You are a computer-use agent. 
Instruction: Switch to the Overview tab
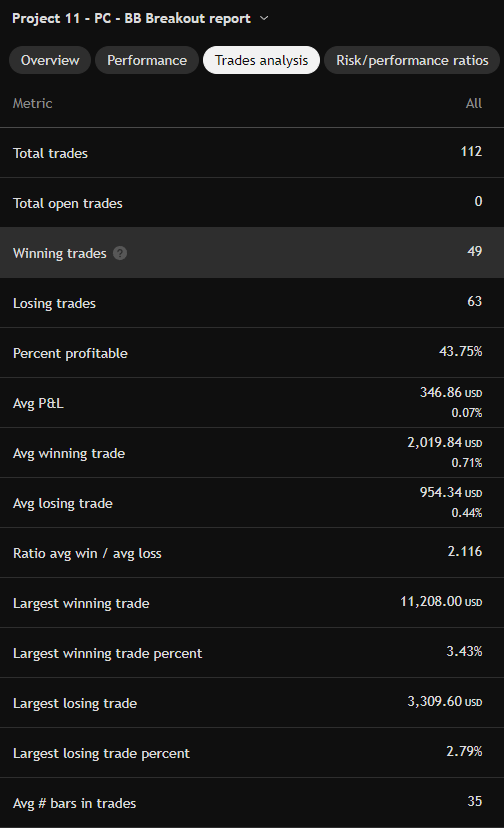(x=50, y=60)
